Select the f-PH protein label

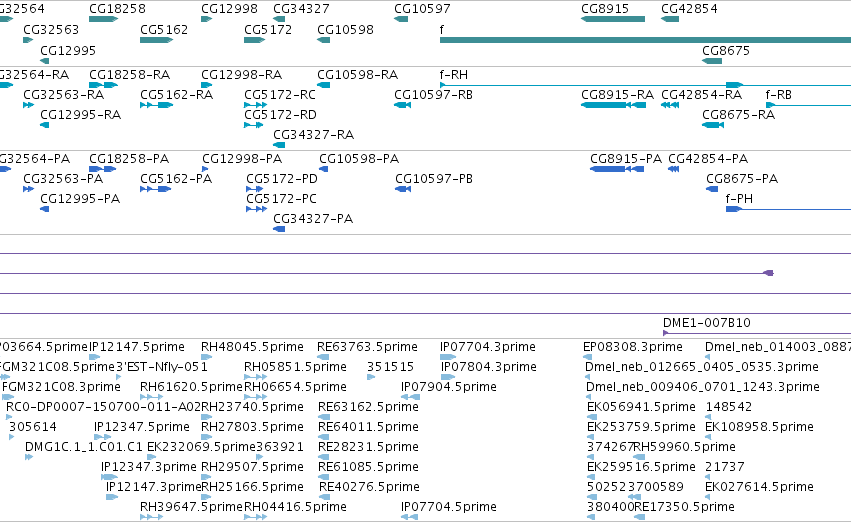click(739, 199)
